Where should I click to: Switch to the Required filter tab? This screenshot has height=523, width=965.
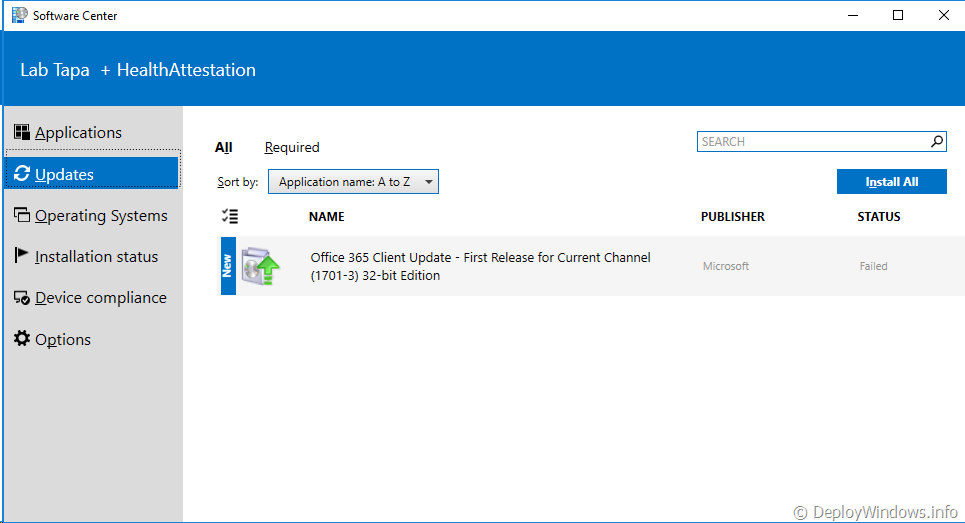click(292, 147)
